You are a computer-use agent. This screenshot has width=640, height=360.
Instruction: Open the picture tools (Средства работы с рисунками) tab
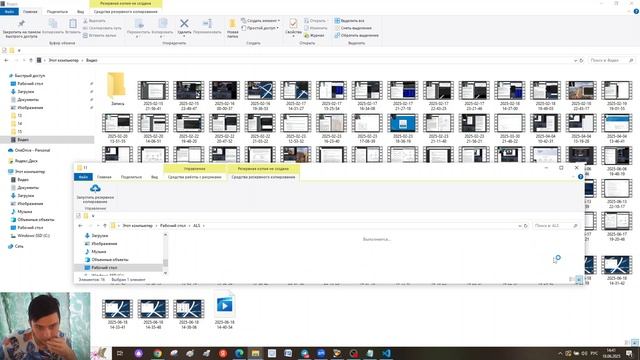point(195,177)
